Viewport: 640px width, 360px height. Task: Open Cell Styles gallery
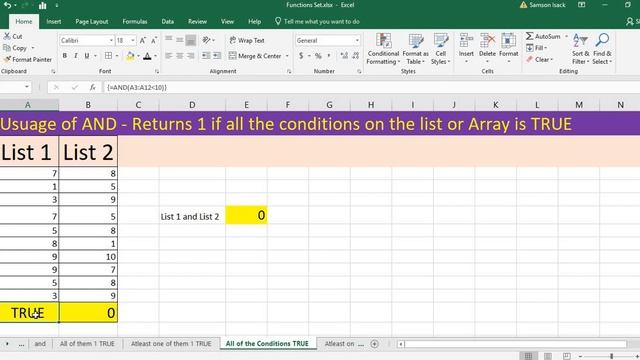click(x=440, y=49)
